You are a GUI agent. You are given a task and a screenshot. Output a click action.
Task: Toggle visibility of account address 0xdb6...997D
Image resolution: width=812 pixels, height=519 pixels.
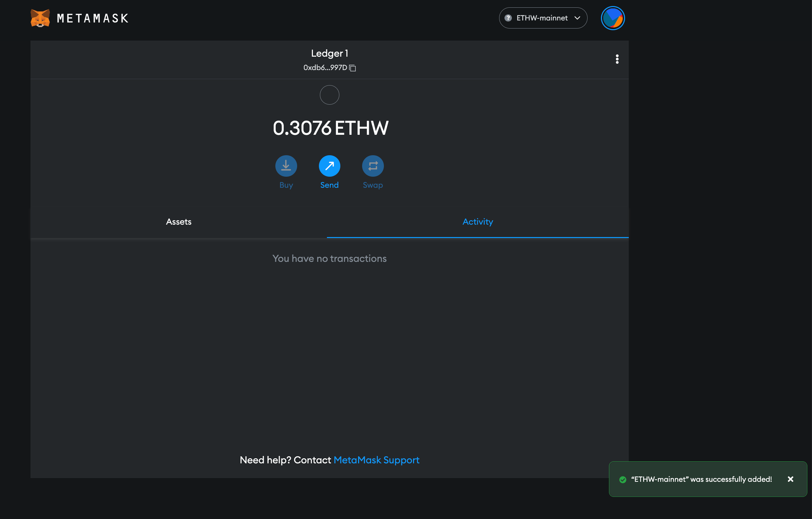click(354, 67)
